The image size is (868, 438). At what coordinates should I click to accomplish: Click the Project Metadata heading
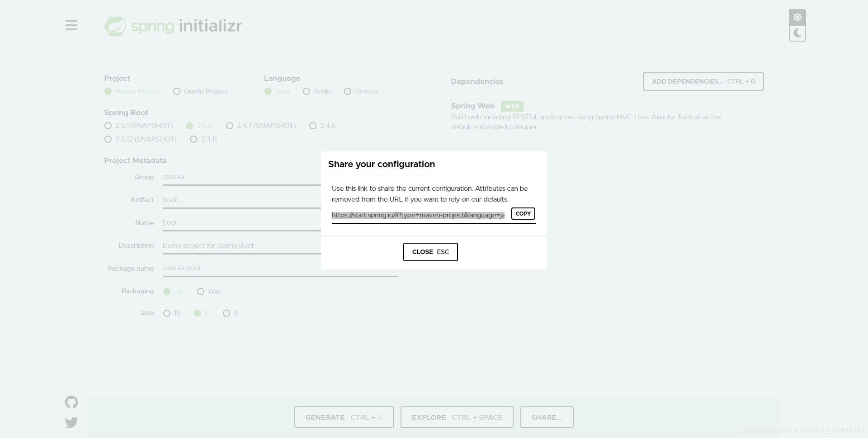135,160
